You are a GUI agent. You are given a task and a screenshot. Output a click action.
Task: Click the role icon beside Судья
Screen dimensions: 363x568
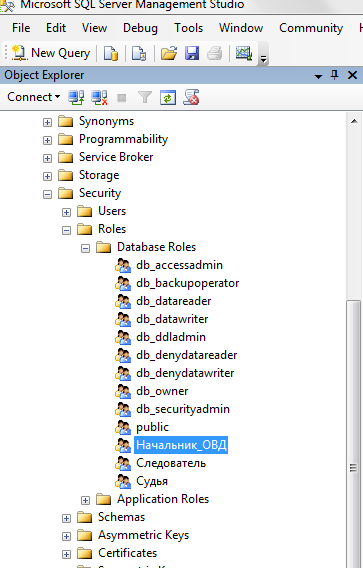pyautogui.click(x=123, y=481)
